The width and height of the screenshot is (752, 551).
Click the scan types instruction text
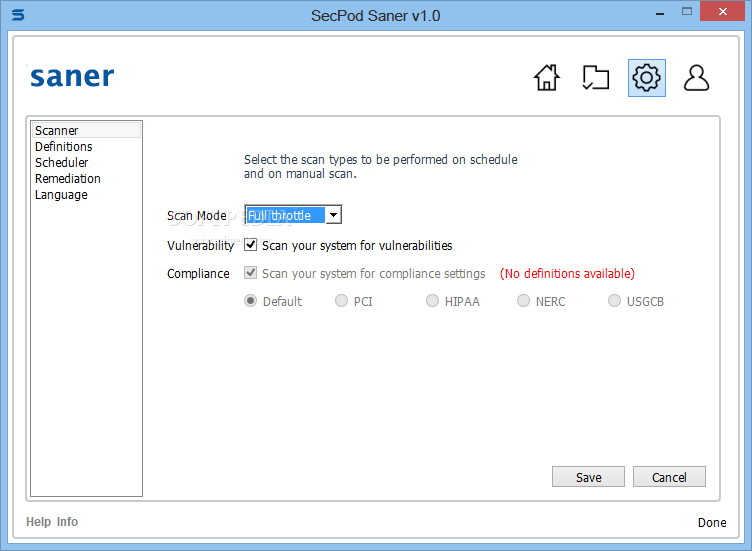point(381,166)
